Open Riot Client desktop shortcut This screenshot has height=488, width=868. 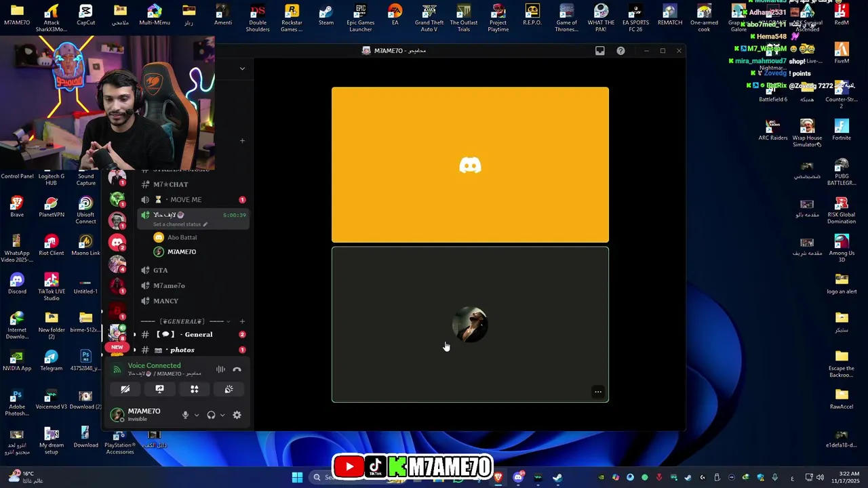point(51,246)
